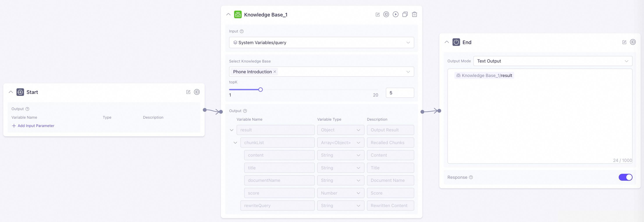Viewport: 644px width, 222px height.
Task: Click the Start node icon
Action: tap(20, 92)
